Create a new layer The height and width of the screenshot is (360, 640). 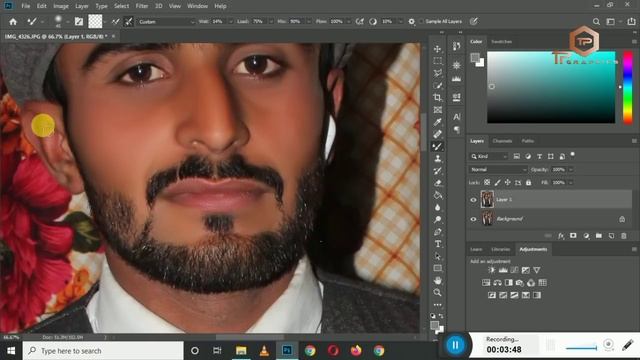click(611, 236)
